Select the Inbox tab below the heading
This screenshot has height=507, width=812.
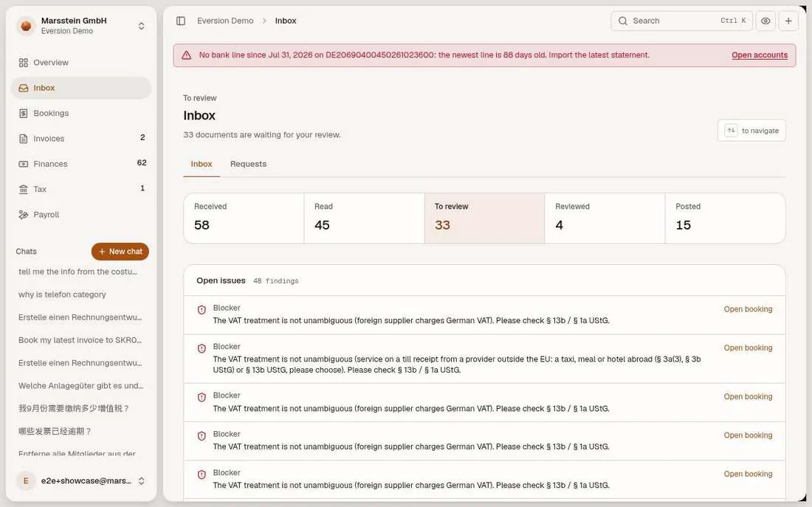[202, 164]
